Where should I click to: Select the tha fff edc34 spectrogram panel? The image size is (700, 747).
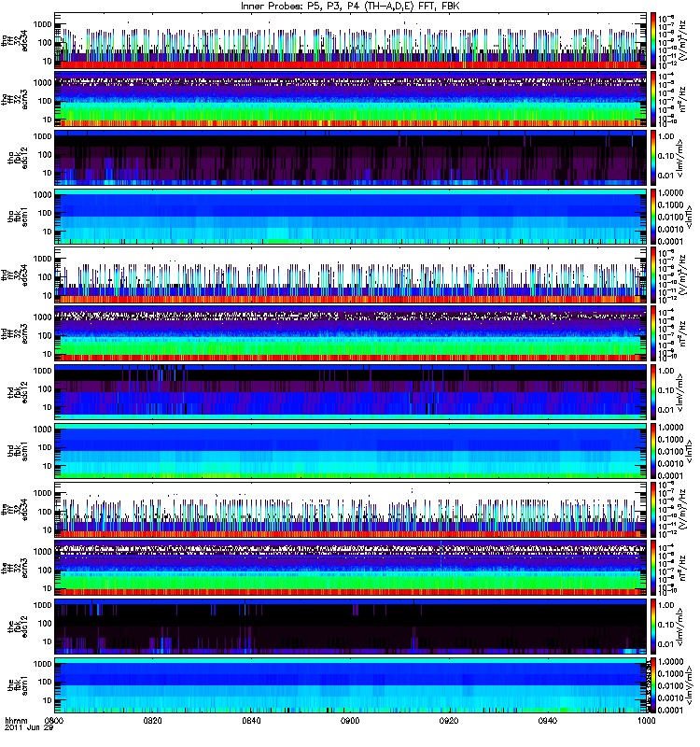(351, 40)
